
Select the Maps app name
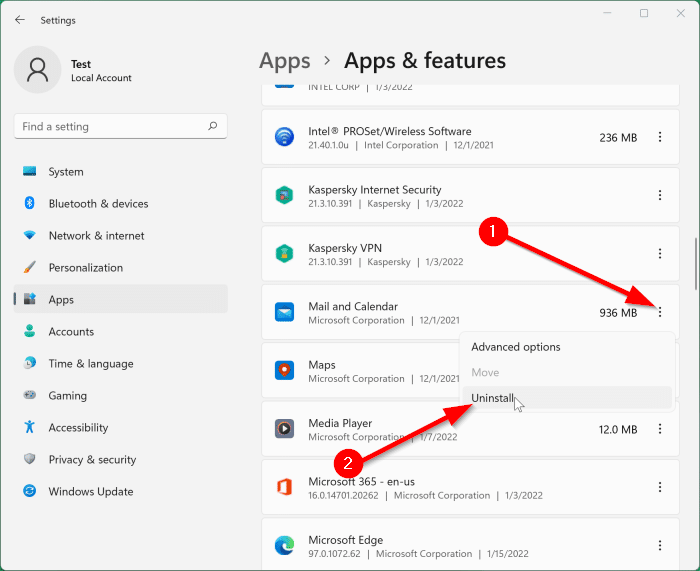click(322, 365)
